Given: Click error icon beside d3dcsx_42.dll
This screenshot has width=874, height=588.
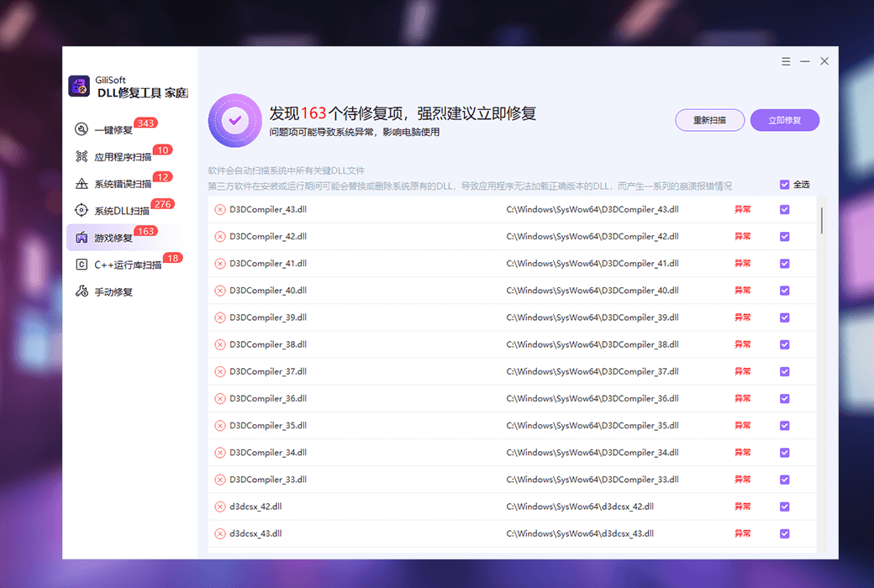Looking at the screenshot, I should [x=220, y=507].
